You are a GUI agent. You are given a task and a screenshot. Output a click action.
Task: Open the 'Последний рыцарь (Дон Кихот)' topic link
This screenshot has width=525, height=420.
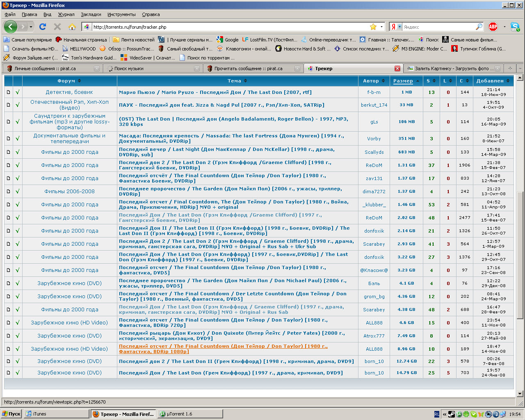pos(232,336)
